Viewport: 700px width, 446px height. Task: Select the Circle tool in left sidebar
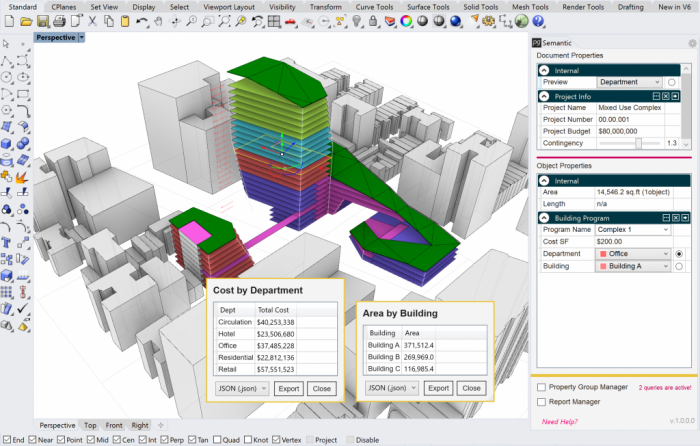(6, 77)
